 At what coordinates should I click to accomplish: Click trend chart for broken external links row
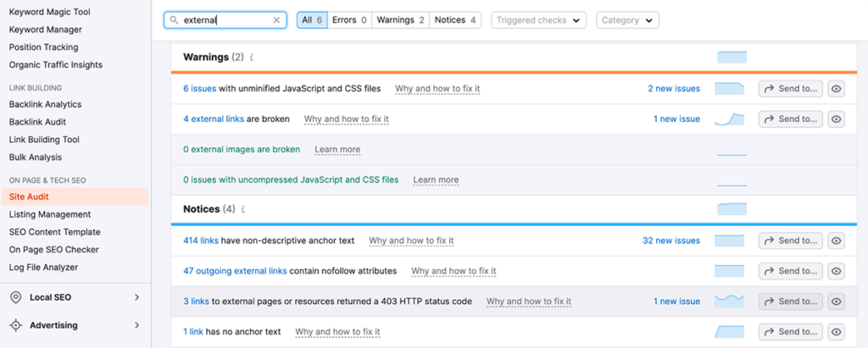click(x=730, y=119)
